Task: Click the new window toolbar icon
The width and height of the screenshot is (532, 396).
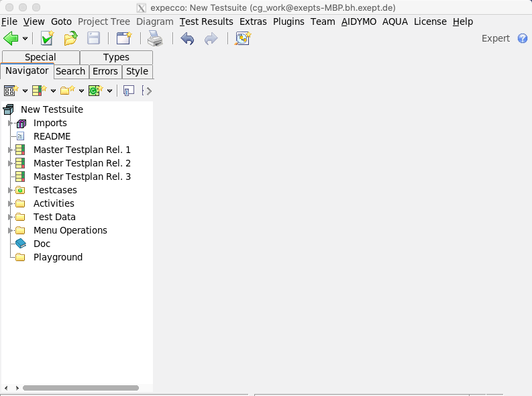Action: point(123,39)
